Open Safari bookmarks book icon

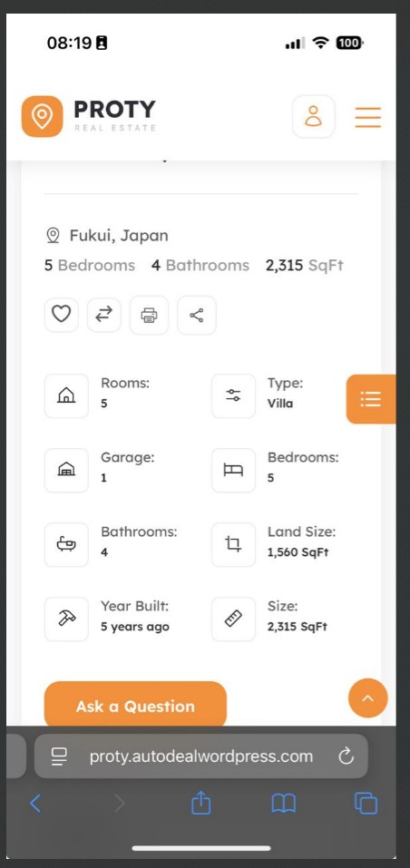283,804
